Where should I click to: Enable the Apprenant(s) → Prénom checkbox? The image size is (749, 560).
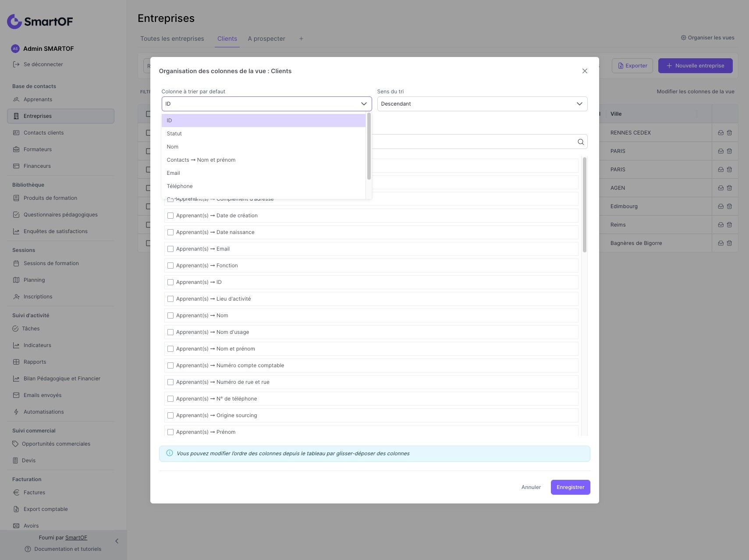[170, 432]
